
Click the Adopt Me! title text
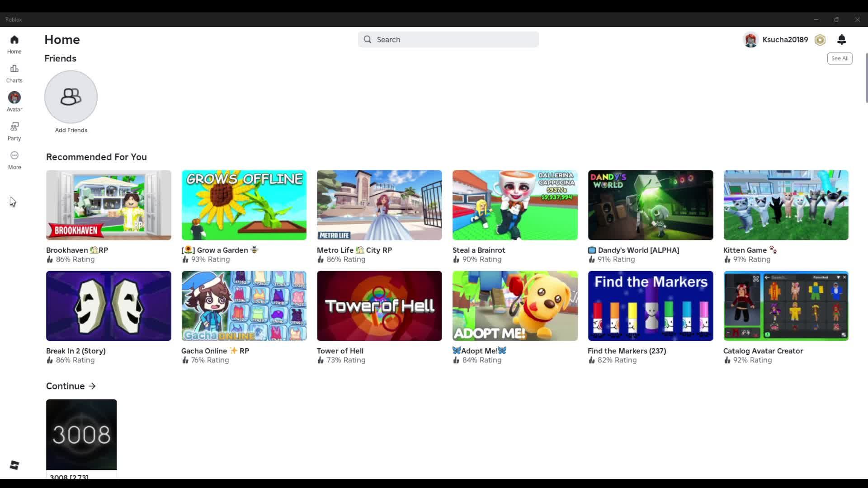(x=479, y=351)
